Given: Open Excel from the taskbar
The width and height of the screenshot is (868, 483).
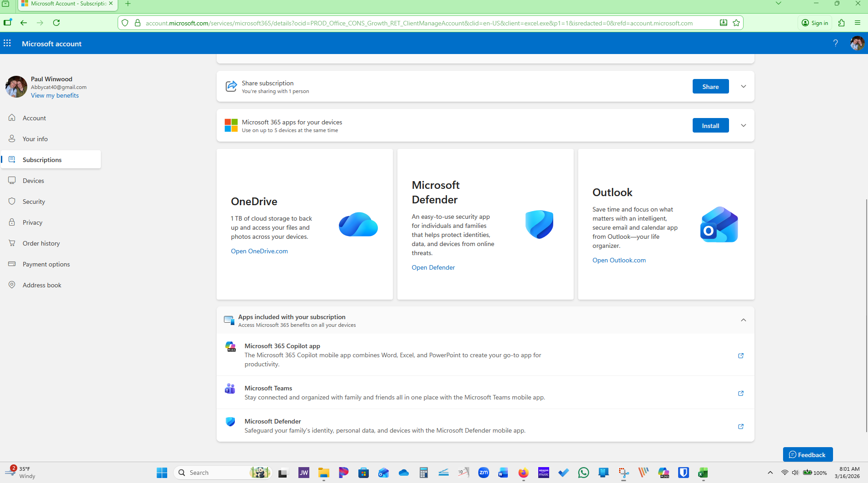Looking at the screenshot, I should [x=703, y=473].
